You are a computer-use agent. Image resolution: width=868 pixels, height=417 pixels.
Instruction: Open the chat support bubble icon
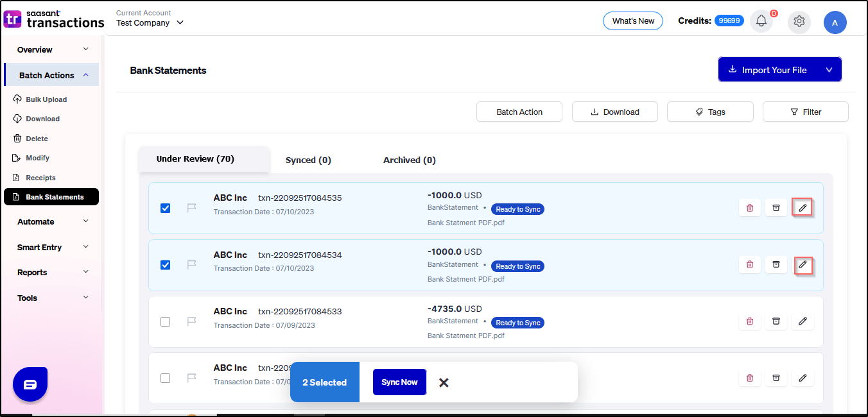pyautogui.click(x=30, y=384)
